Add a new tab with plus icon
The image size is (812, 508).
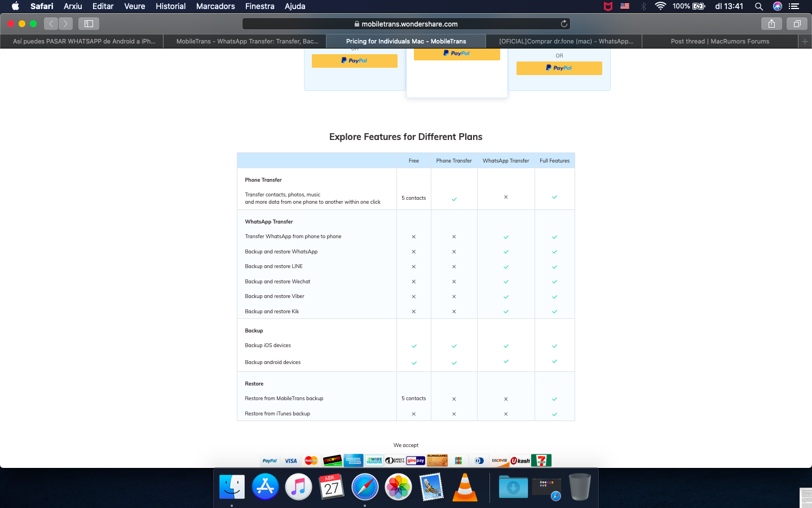(x=805, y=41)
